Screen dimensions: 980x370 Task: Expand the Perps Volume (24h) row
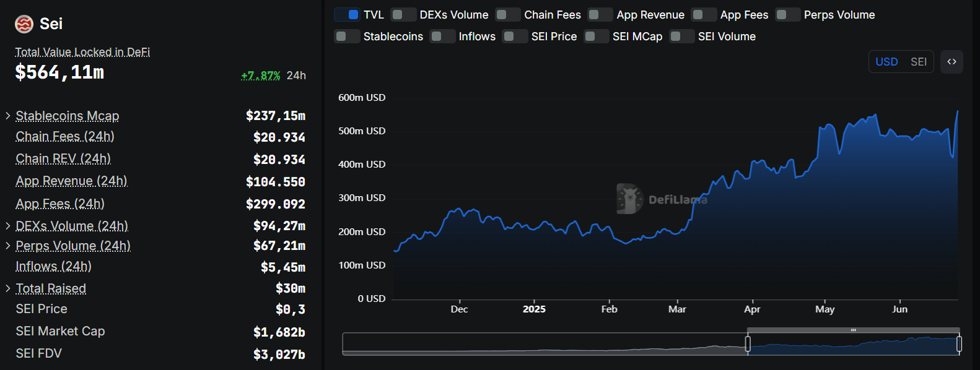point(8,246)
